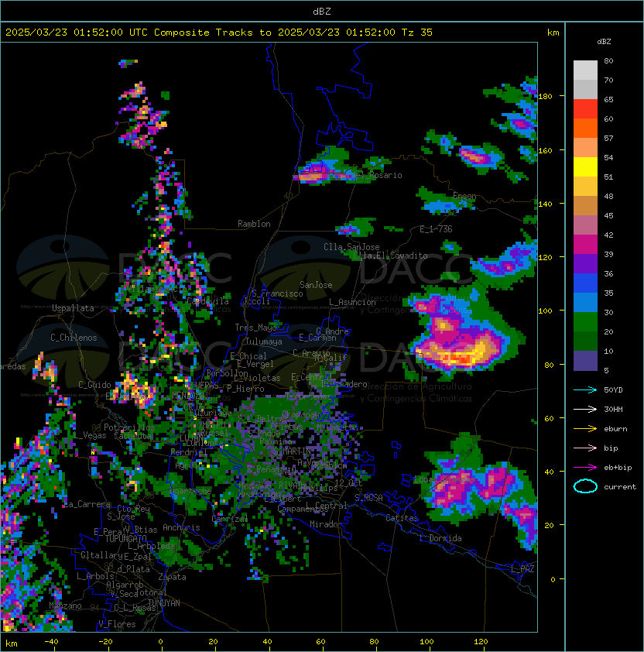
Task: Click the 'Ramblon' map label
Action: click(254, 224)
